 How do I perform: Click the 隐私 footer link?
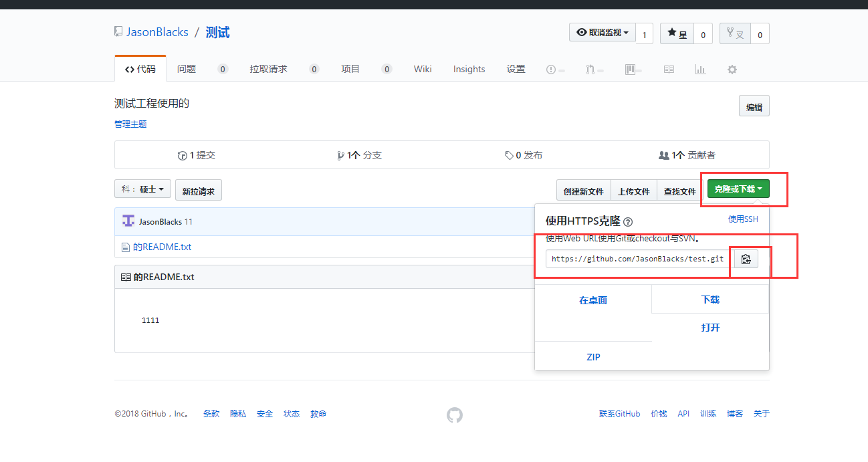click(x=238, y=414)
